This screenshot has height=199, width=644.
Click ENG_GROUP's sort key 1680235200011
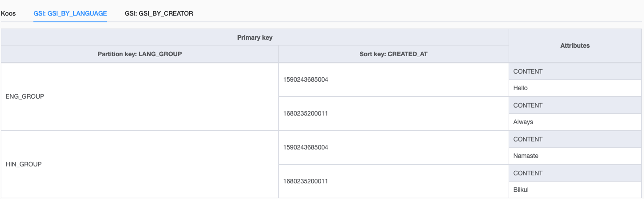tap(306, 113)
